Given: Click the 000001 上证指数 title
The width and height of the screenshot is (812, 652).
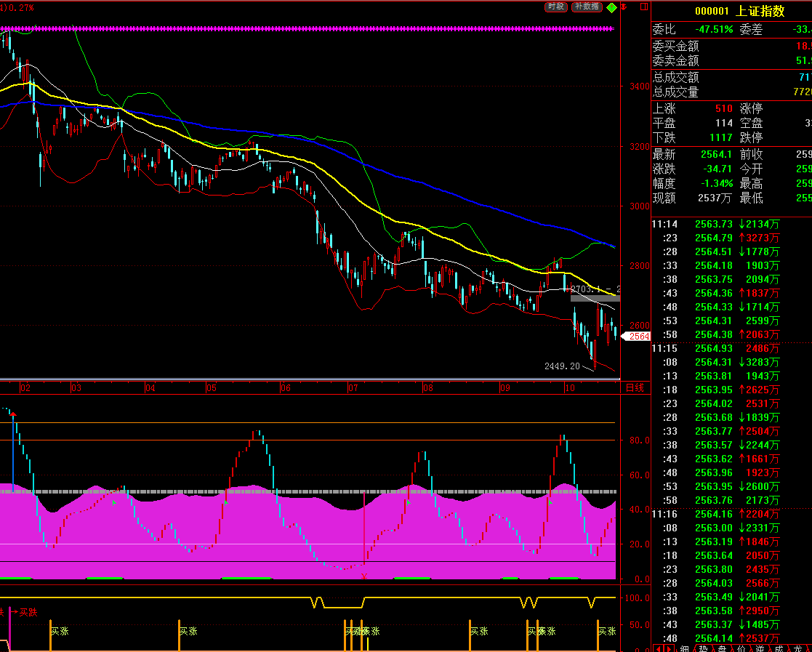Looking at the screenshot, I should [739, 11].
